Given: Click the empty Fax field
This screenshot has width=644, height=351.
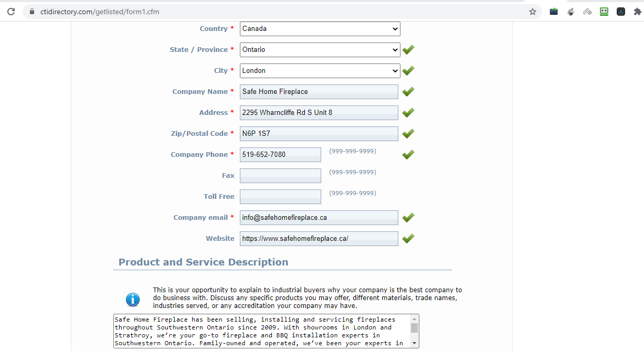Looking at the screenshot, I should (x=280, y=176).
